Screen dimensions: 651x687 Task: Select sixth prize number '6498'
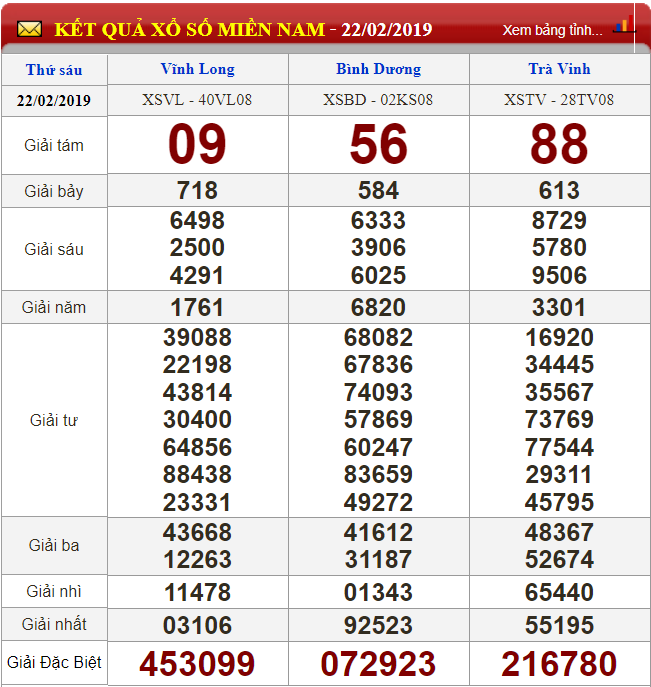pos(197,220)
